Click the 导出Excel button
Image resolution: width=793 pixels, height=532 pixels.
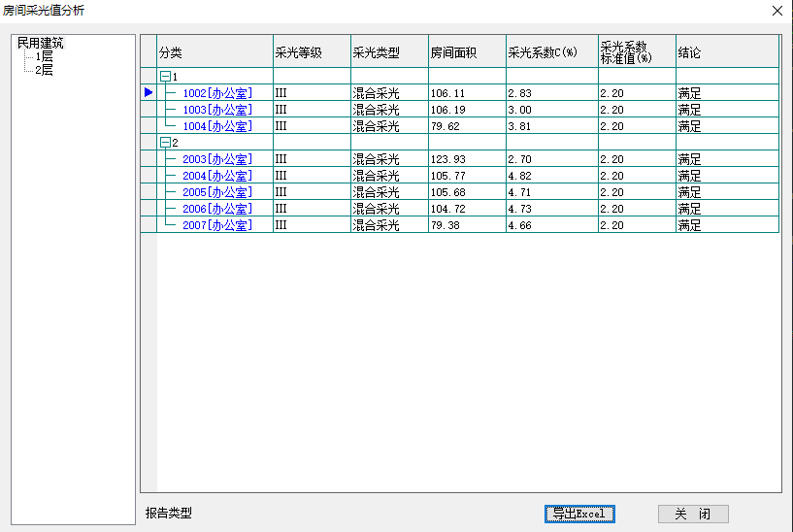[x=579, y=514]
